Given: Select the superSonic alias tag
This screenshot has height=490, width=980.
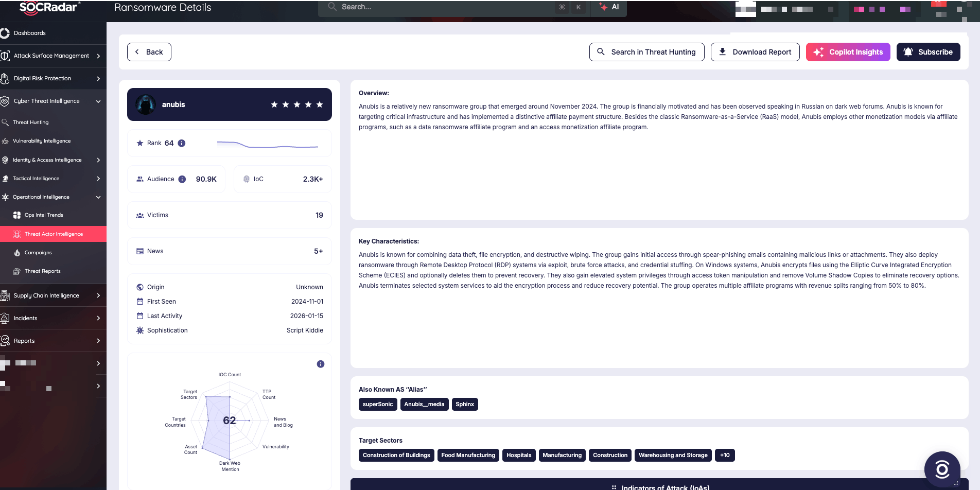Looking at the screenshot, I should [378, 405].
